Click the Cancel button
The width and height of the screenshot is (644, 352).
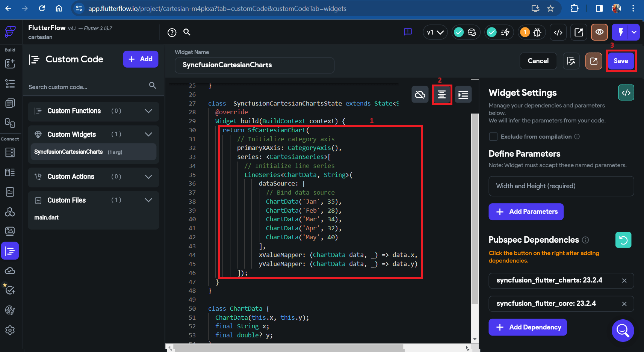pos(538,61)
